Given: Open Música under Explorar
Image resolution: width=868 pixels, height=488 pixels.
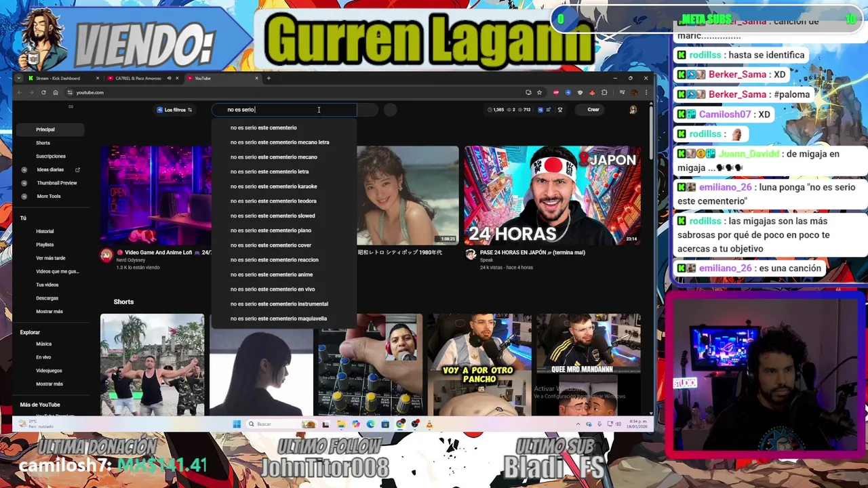Looking at the screenshot, I should (x=51, y=344).
